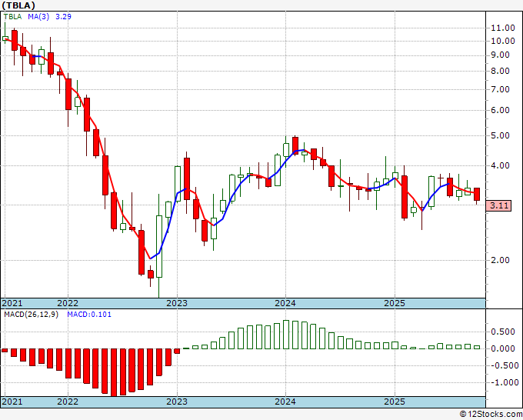
Task: Select 2025 on the price chart time axis
Action: [x=395, y=303]
